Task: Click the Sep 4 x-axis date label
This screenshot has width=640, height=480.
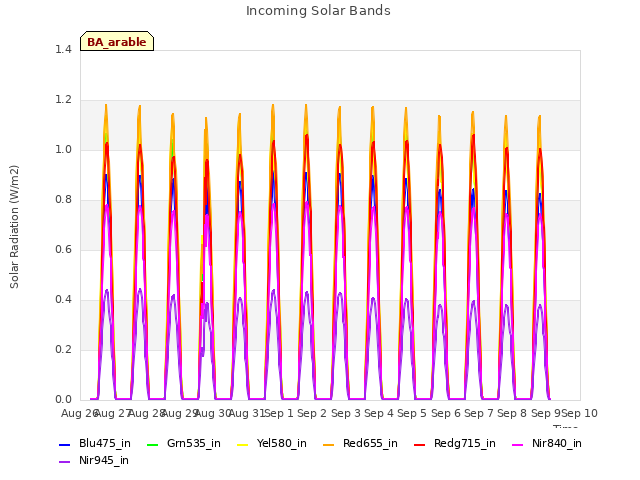Action: (379, 413)
